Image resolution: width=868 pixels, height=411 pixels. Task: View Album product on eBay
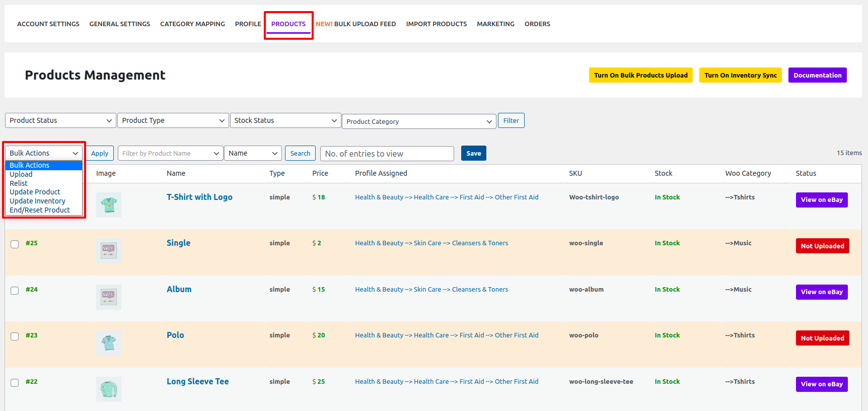(x=822, y=292)
